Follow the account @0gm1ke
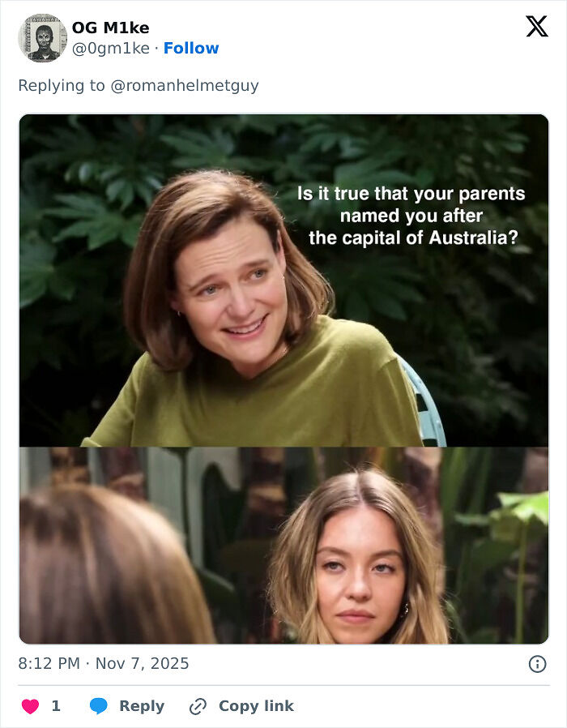The height and width of the screenshot is (728, 567). click(x=191, y=48)
